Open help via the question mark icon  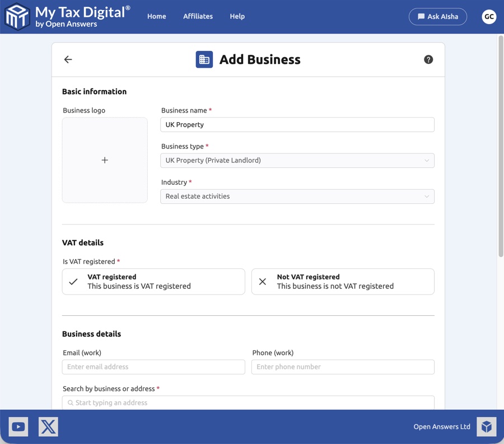point(428,59)
